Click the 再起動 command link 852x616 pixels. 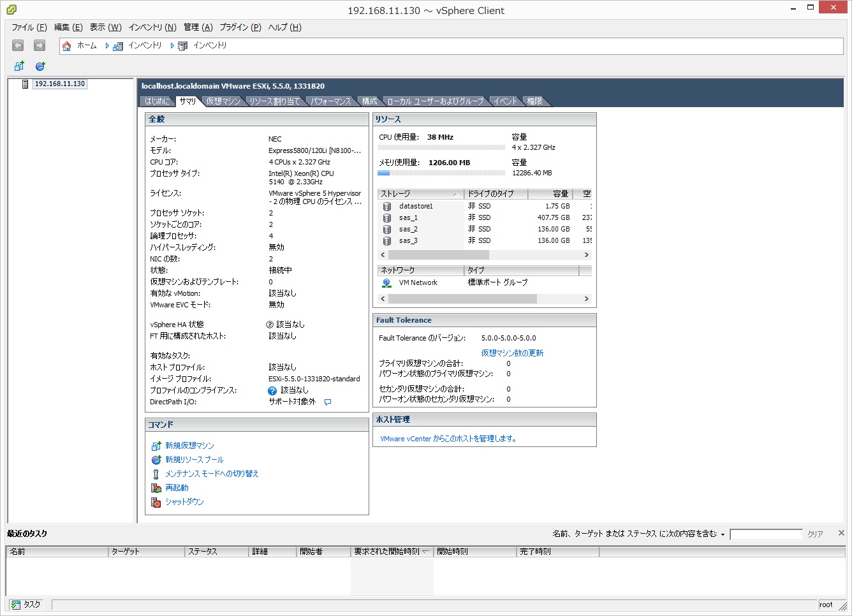tap(177, 488)
